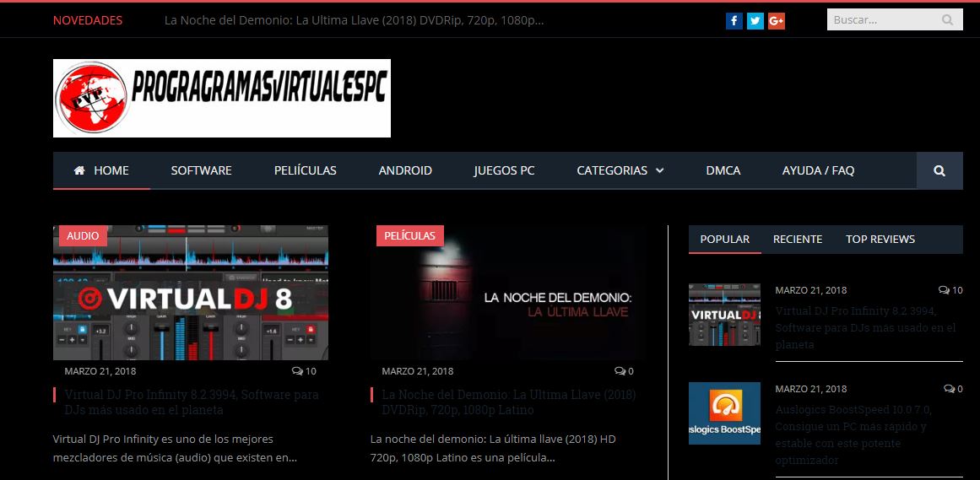This screenshot has height=480, width=980.
Task: Click the PELÍCULAS category badge
Action: 410,235
